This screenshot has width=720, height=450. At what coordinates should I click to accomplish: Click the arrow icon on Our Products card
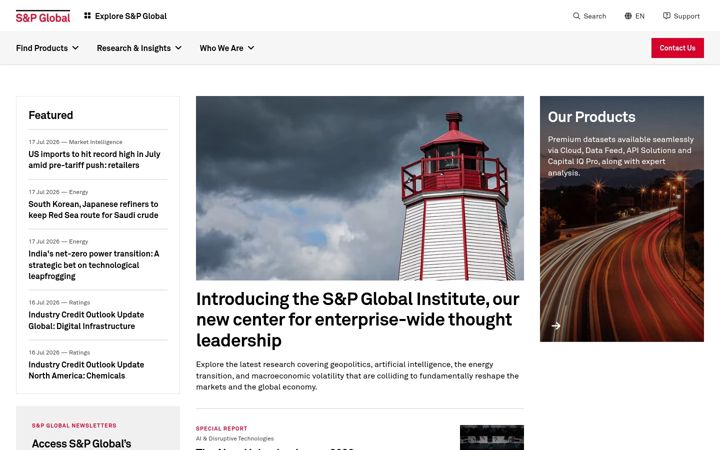click(x=556, y=326)
